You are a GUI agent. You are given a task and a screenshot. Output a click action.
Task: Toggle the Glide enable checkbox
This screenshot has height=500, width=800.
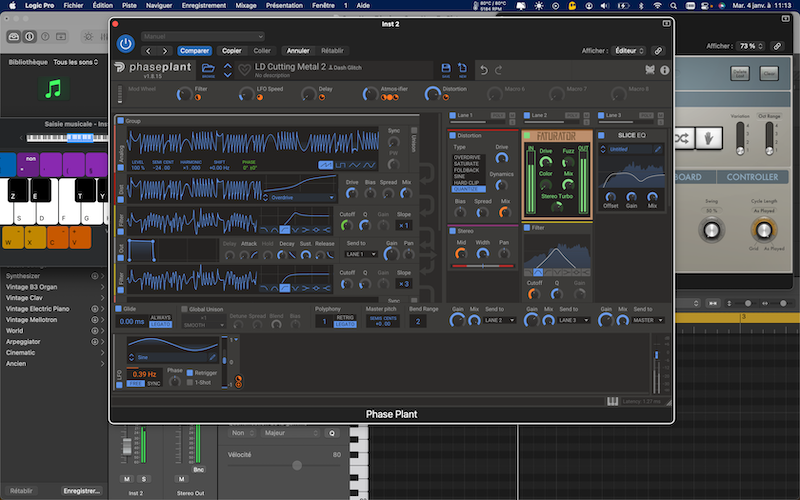click(119, 309)
